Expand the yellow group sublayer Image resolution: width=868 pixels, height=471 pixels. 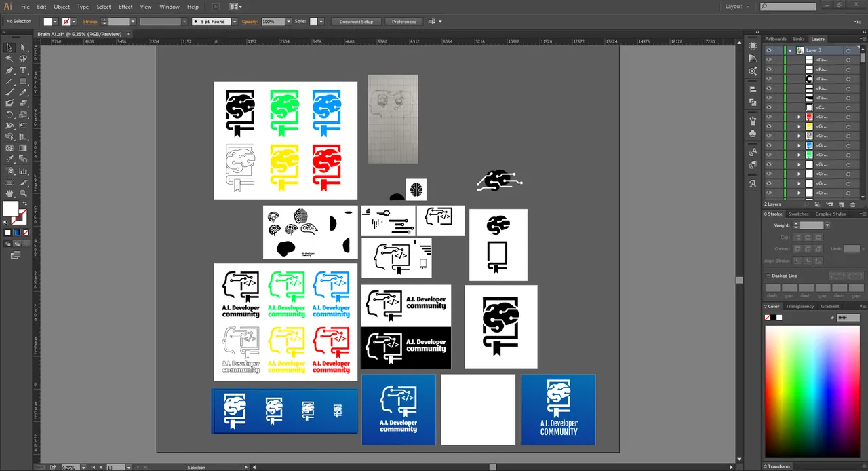click(799, 126)
